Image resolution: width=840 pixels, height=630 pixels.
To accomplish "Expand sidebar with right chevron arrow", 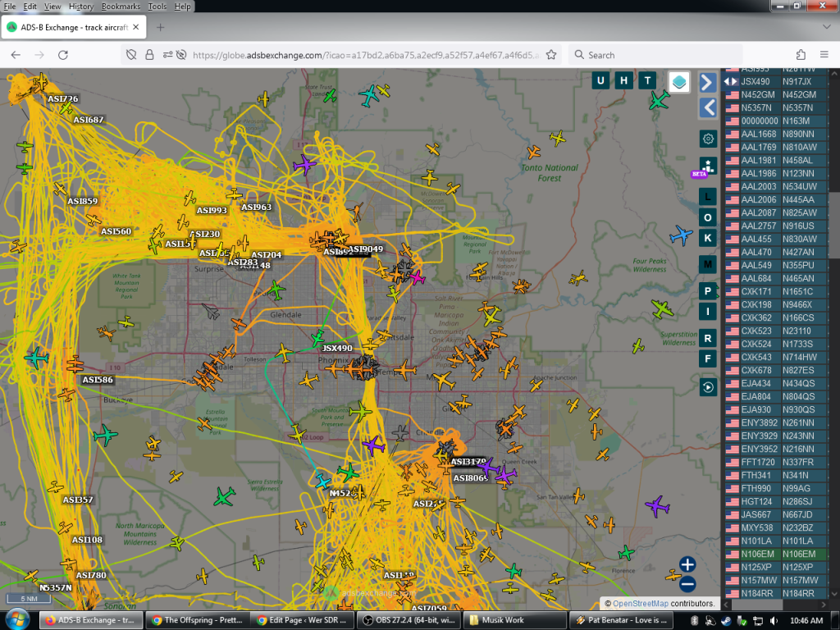I will (708, 83).
